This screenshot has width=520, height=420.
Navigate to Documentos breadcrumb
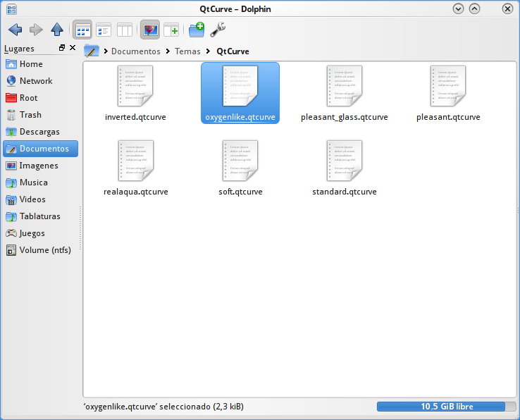point(136,51)
